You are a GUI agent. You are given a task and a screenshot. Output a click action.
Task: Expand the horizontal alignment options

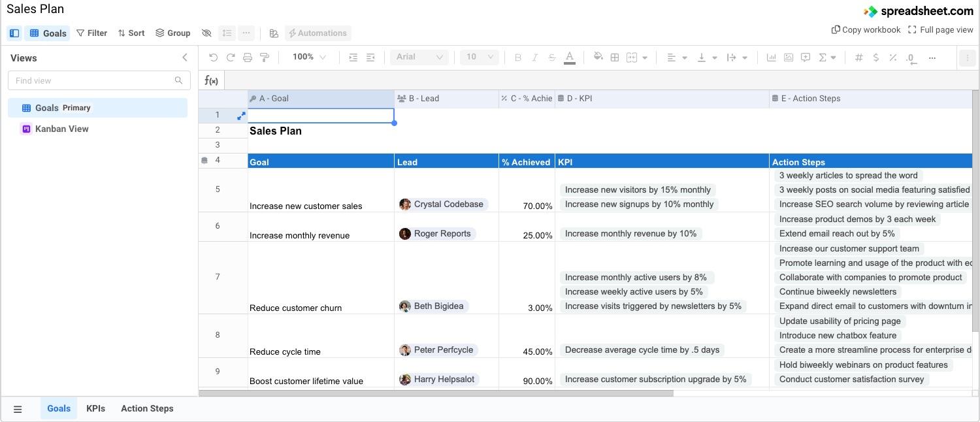684,57
